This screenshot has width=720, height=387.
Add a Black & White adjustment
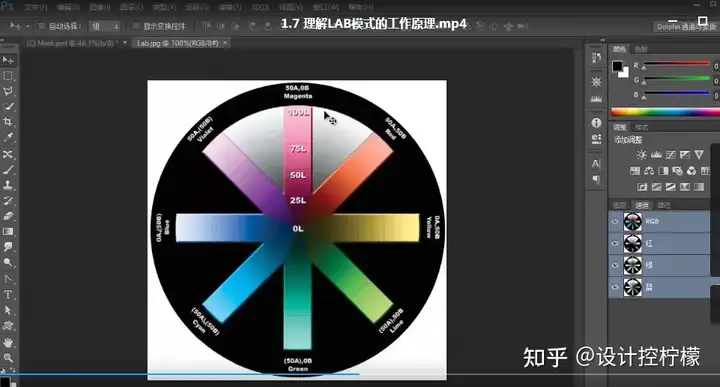click(663, 171)
